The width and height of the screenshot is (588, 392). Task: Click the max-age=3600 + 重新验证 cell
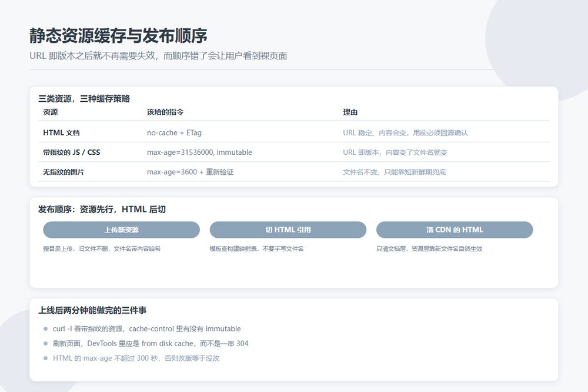pyautogui.click(x=190, y=172)
